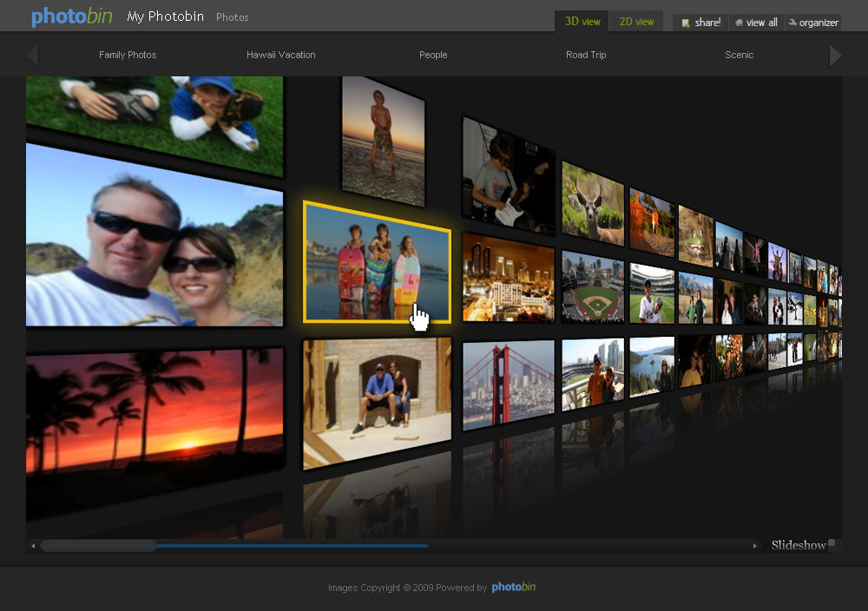
Task: Open the city skyline at night photo
Action: coord(508,278)
